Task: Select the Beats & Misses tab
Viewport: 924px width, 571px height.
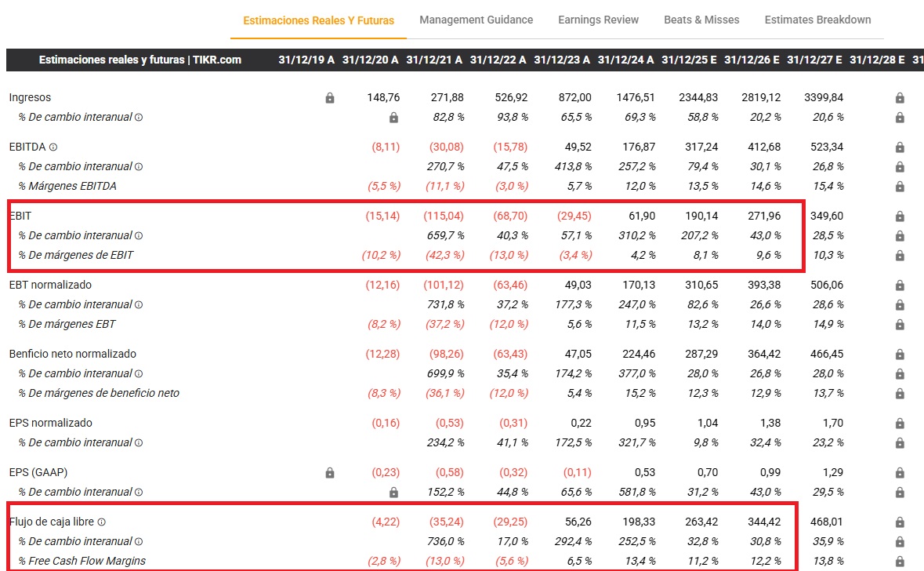Action: [701, 20]
